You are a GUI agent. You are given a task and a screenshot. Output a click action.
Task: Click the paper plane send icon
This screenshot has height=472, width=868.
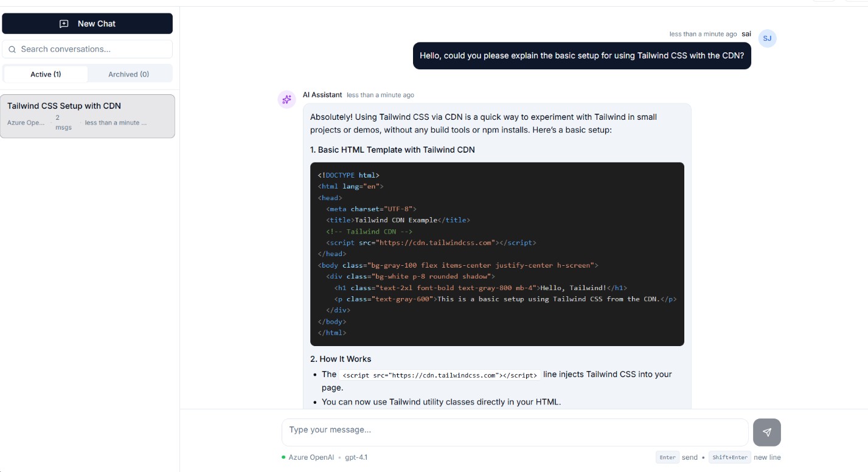pyautogui.click(x=766, y=432)
